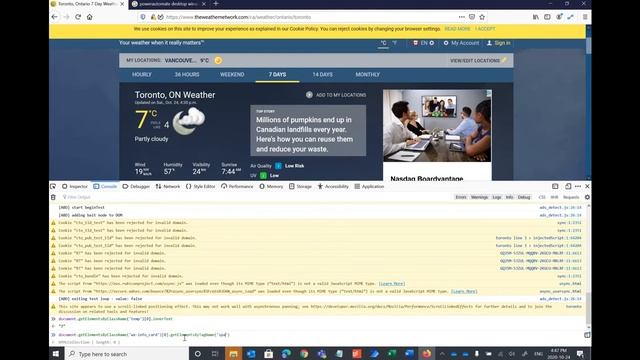Image resolution: width=640 pixels, height=360 pixels.
Task: Open the 36 HOURS forecast tab
Action: pyautogui.click(x=187, y=75)
